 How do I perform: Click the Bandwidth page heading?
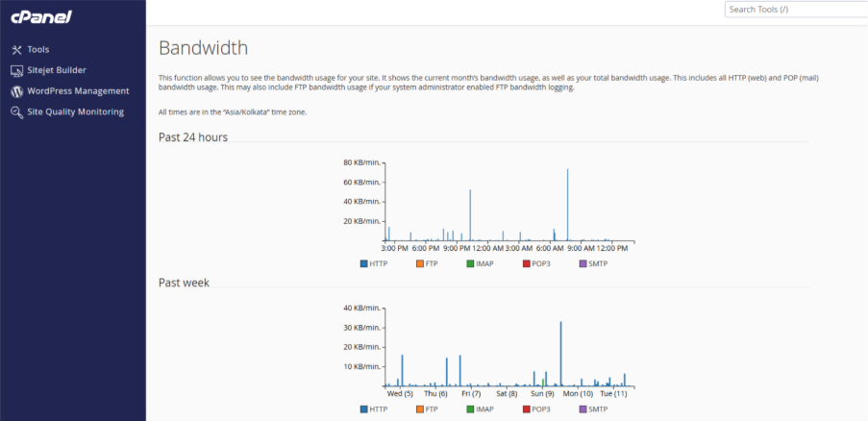[203, 48]
